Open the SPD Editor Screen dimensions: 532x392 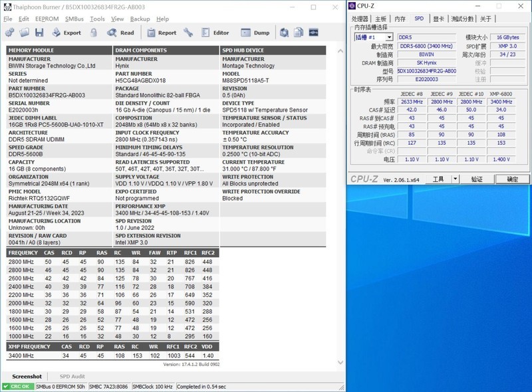pyautogui.click(x=214, y=33)
